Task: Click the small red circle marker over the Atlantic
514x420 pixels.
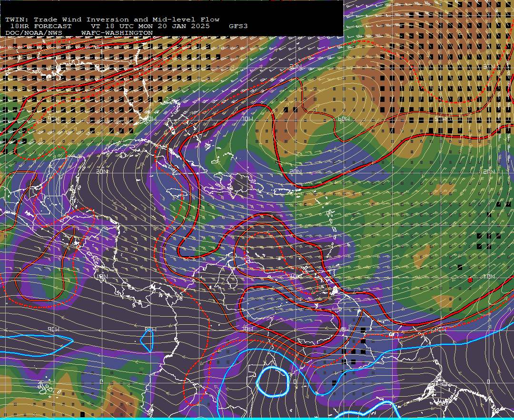Action: click(x=470, y=280)
